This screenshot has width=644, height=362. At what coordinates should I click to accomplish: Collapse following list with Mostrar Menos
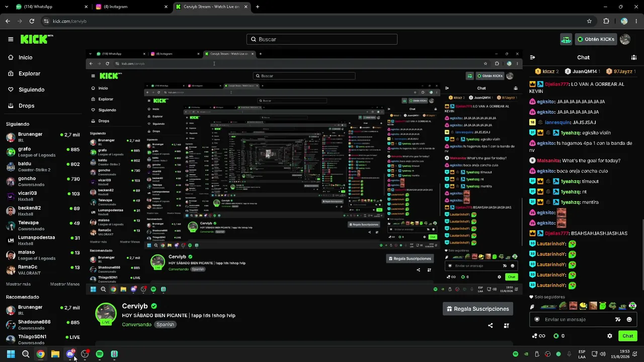65,284
